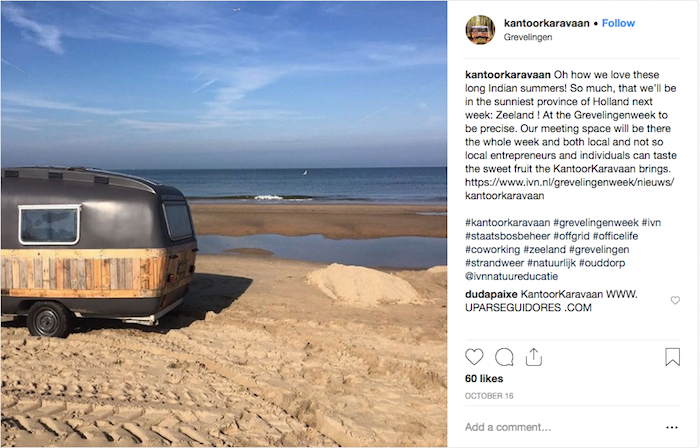
Task: Open comments via the speech bubble icon
Action: click(x=504, y=357)
